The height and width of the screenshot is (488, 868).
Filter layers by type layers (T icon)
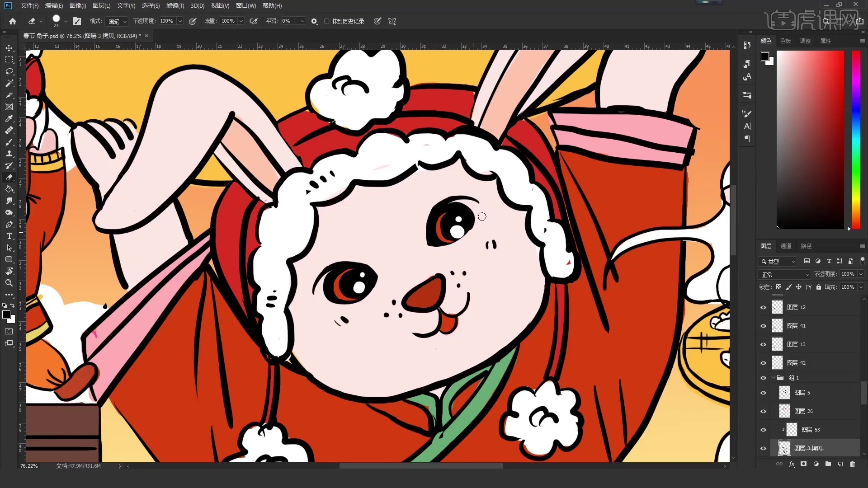pos(829,261)
